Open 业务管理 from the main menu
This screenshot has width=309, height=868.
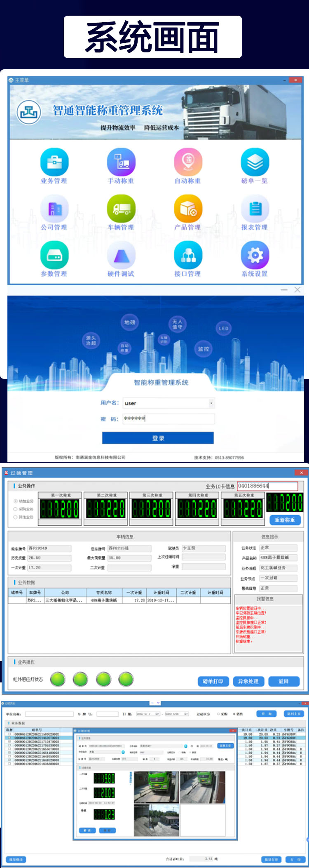tap(54, 162)
